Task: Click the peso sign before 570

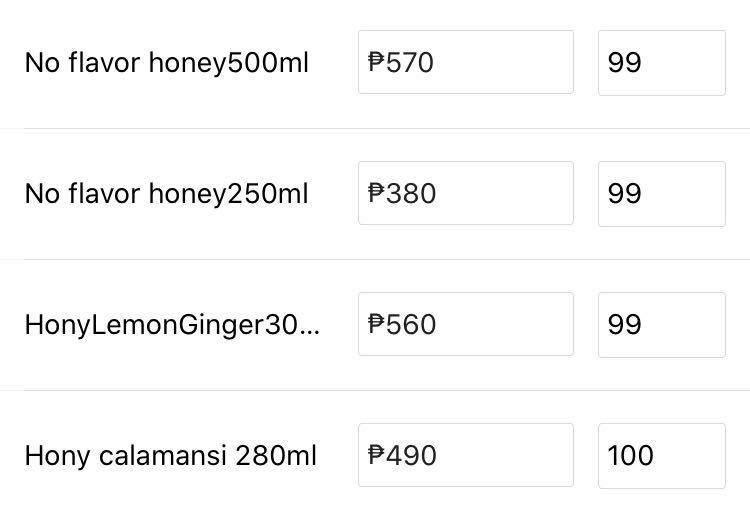Action: [376, 63]
